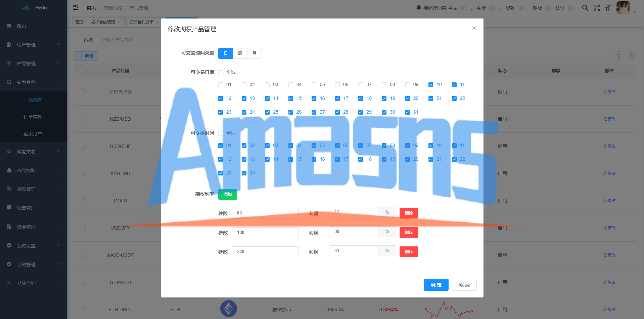Select the 周 time type option
This screenshot has height=319, width=644.
(x=240, y=53)
